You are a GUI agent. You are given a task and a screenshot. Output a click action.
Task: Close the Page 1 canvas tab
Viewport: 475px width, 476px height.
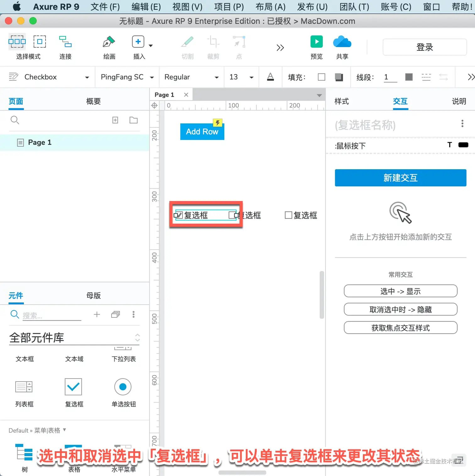pyautogui.click(x=186, y=95)
